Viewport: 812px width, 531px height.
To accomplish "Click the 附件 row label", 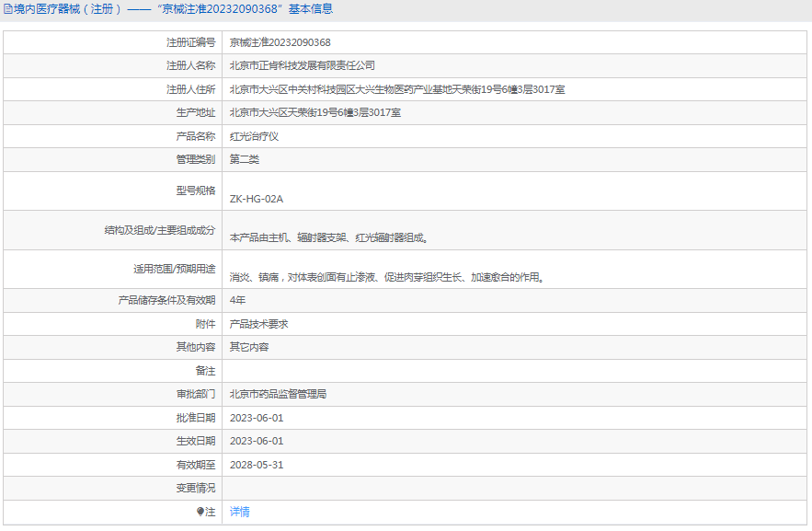I will click(206, 324).
